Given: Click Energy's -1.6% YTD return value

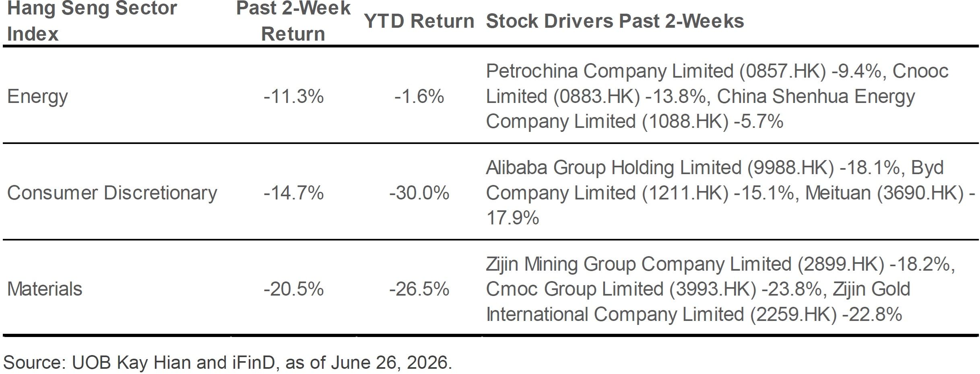Looking at the screenshot, I should point(419,97).
